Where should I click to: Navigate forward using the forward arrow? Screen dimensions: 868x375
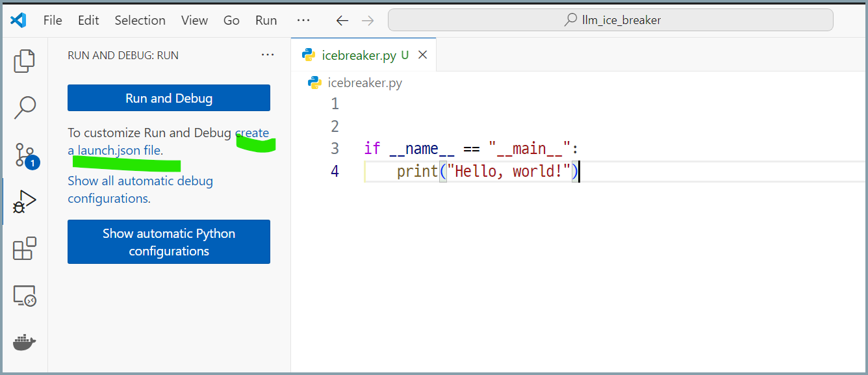(368, 20)
